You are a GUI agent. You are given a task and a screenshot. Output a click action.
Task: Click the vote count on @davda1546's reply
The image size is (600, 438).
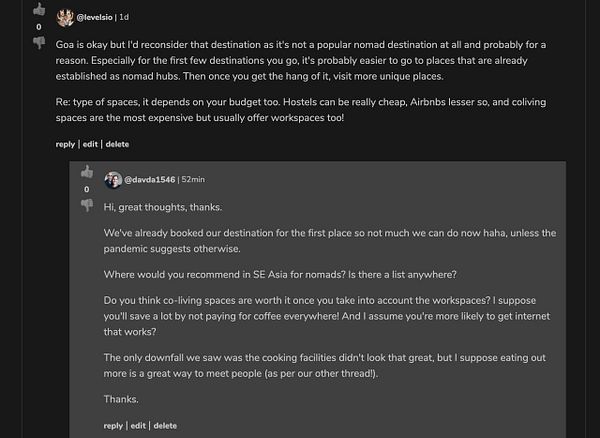[x=87, y=189]
